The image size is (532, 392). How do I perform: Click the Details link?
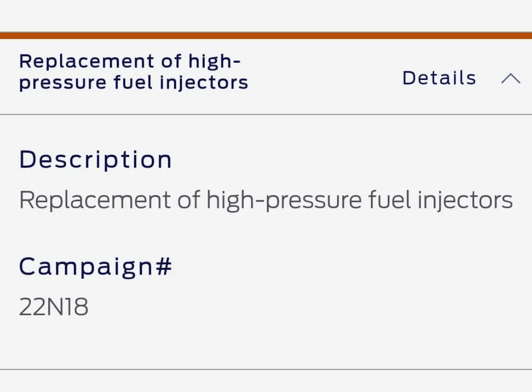tap(439, 78)
